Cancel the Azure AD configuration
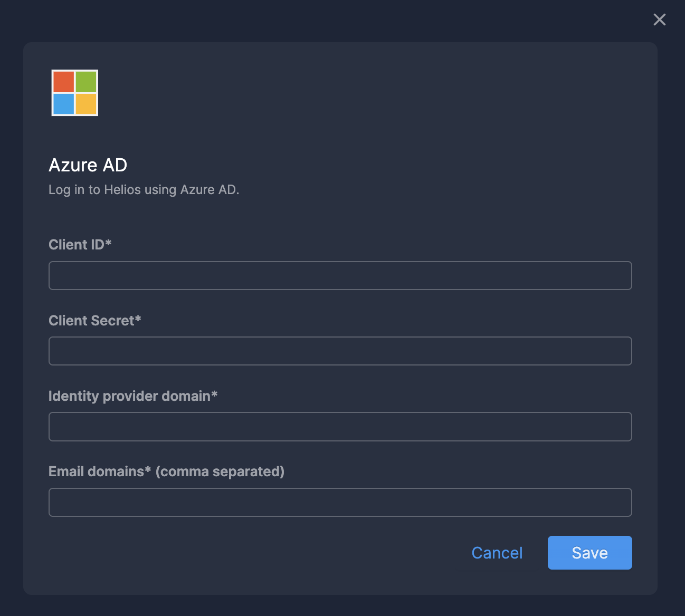This screenshot has height=616, width=685. point(497,553)
